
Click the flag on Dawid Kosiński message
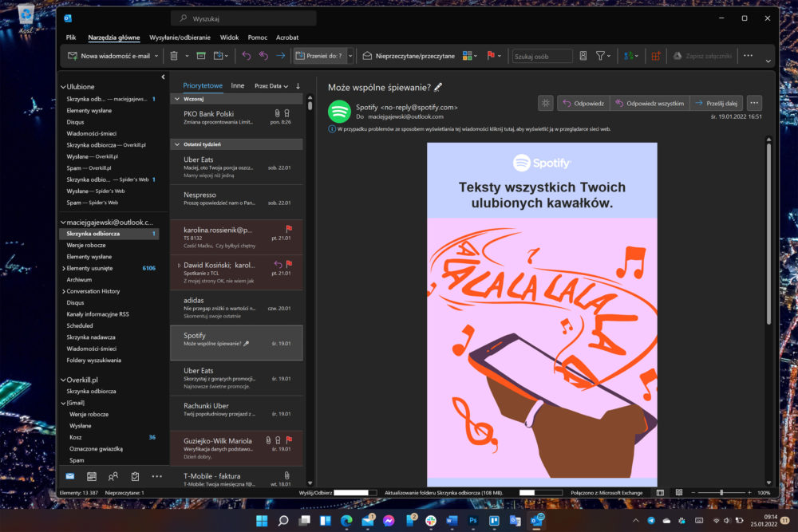click(x=289, y=264)
